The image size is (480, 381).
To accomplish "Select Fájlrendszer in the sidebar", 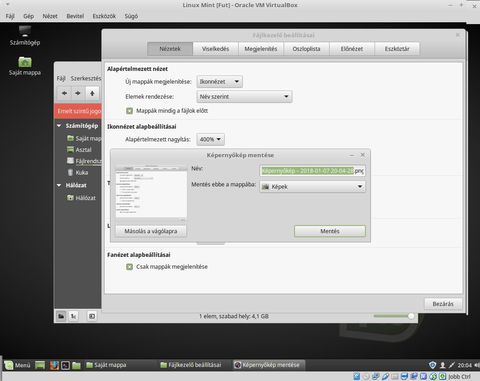I will pos(84,161).
